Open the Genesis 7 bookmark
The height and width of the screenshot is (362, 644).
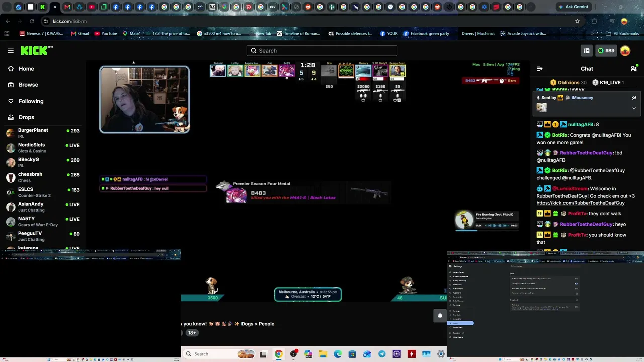tap(41, 34)
